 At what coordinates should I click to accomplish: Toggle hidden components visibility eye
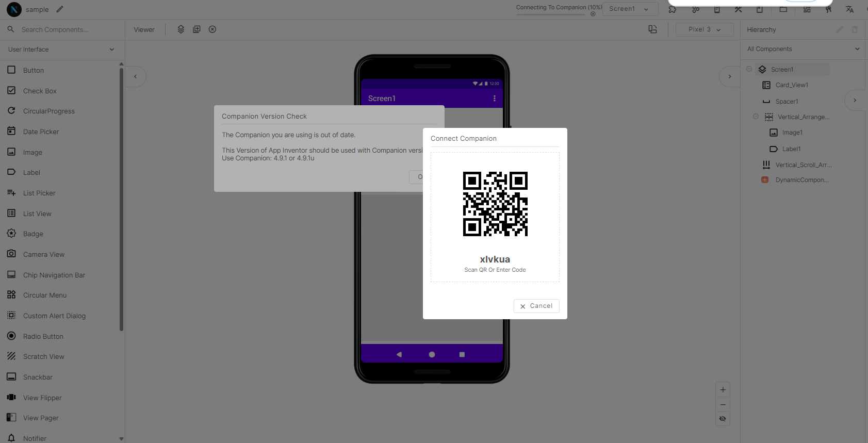coord(723,419)
